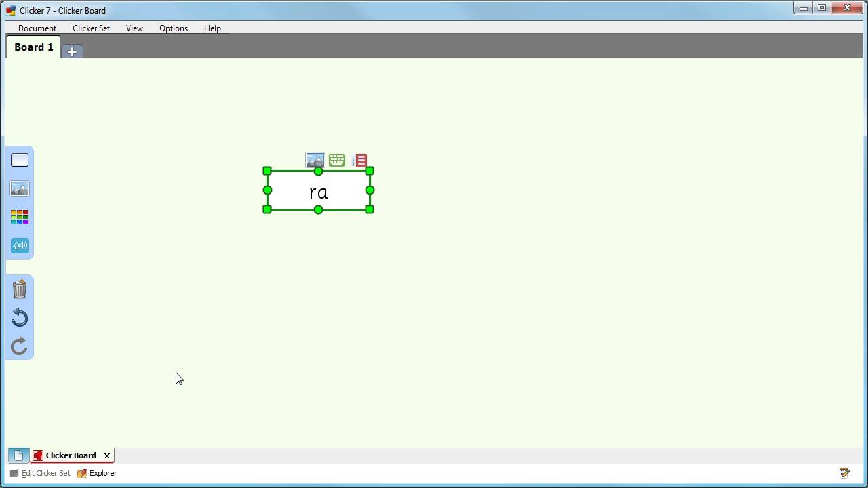Open the Help menu

(212, 28)
